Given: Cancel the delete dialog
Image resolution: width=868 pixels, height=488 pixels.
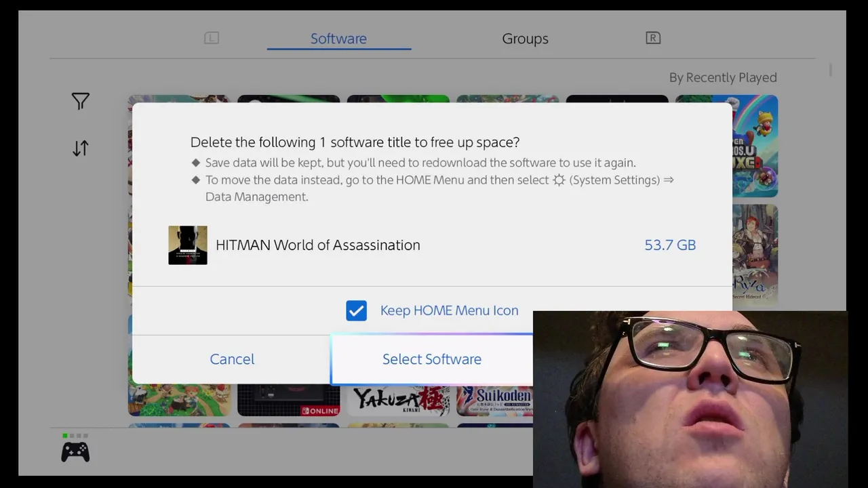Looking at the screenshot, I should tap(232, 359).
